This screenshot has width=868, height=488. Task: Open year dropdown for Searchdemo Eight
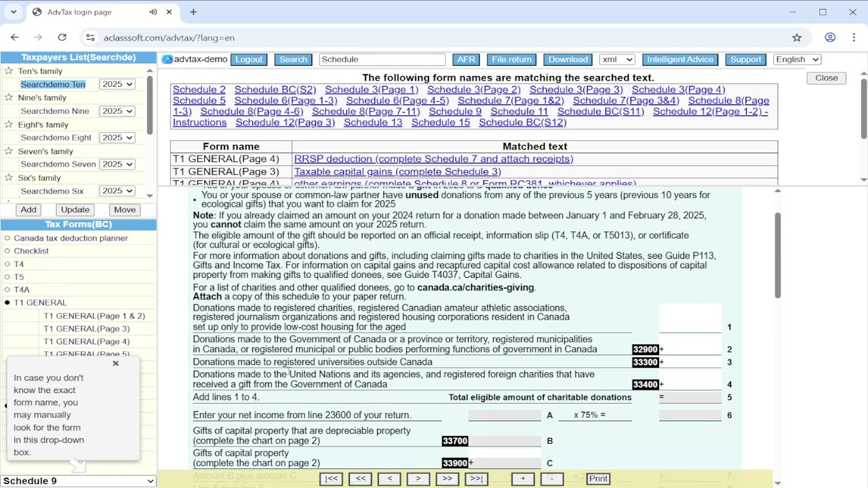[117, 138]
